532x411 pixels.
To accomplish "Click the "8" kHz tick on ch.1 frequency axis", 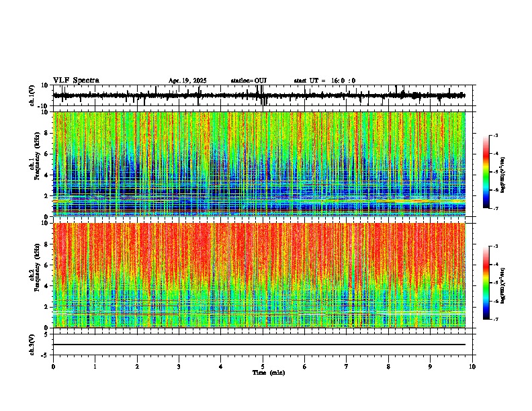I will (47, 133).
